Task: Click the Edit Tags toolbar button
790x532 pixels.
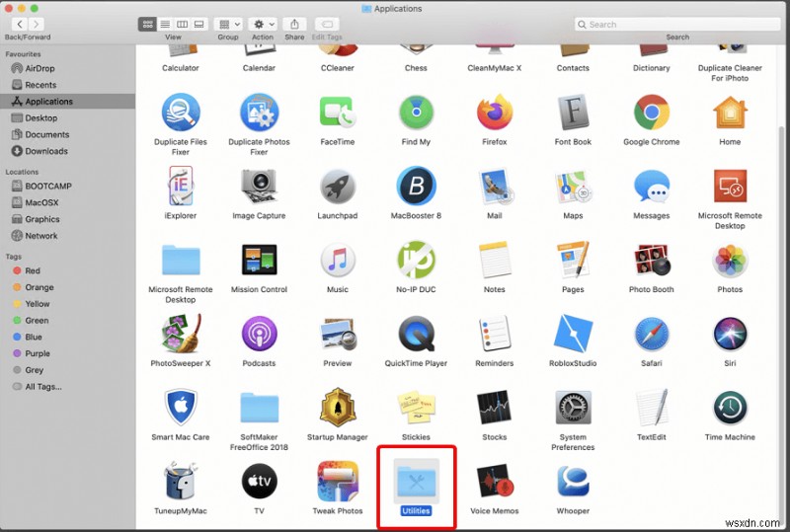Action: (327, 24)
